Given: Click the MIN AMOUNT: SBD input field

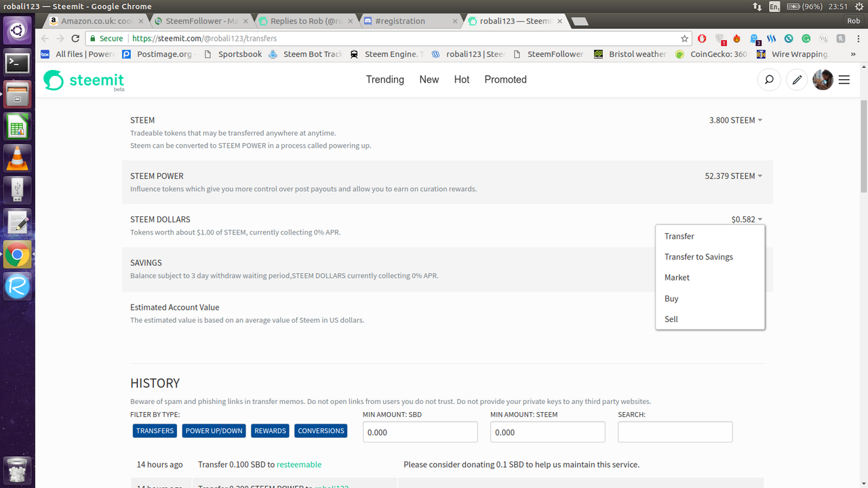Looking at the screenshot, I should pyautogui.click(x=420, y=432).
